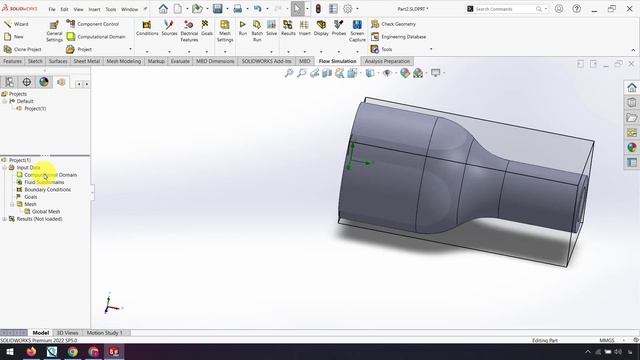Open the Window menu

[129, 9]
